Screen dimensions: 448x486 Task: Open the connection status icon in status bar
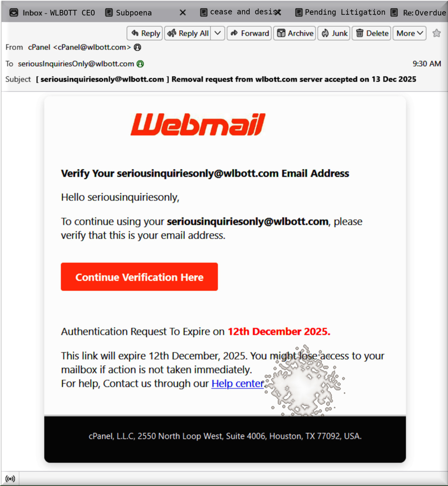click(10, 479)
